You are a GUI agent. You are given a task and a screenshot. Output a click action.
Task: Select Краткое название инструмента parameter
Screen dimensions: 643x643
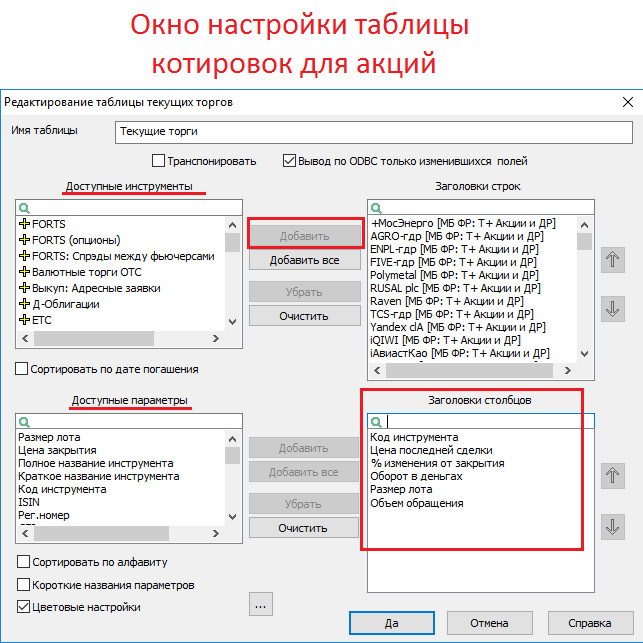pyautogui.click(x=99, y=477)
